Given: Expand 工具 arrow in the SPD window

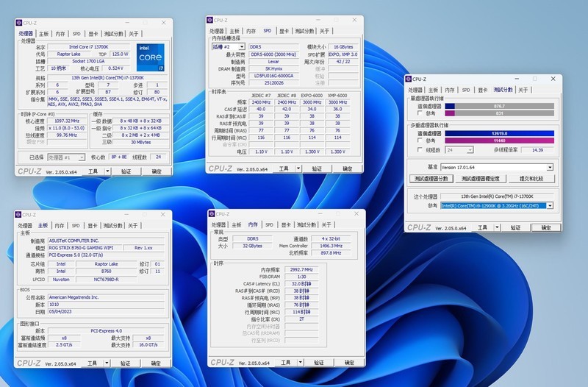Looking at the screenshot, I should pyautogui.click(x=298, y=169).
